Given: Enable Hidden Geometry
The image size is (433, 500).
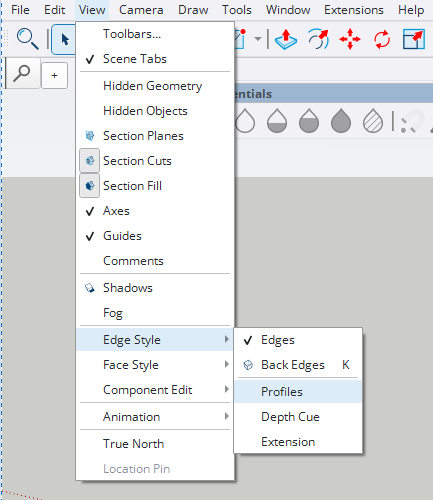Looking at the screenshot, I should coord(155,86).
